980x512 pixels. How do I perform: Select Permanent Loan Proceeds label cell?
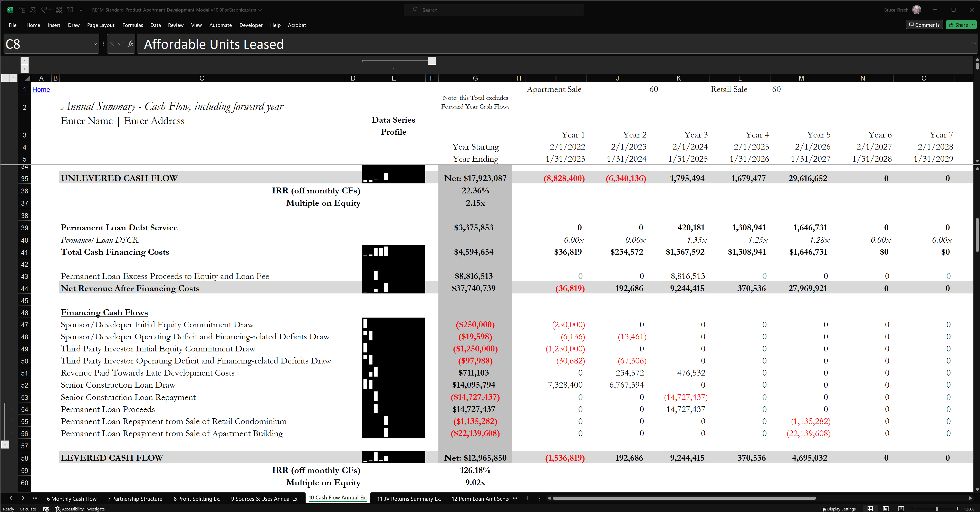coord(108,409)
